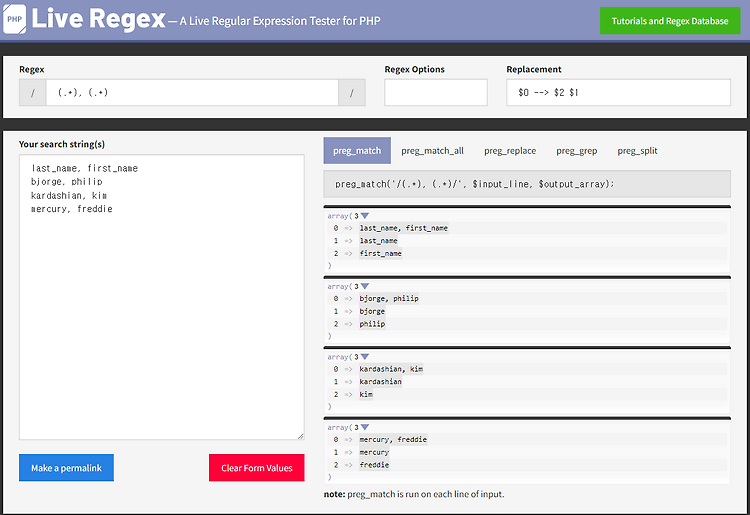Click result value 'kardashian'

[381, 382]
